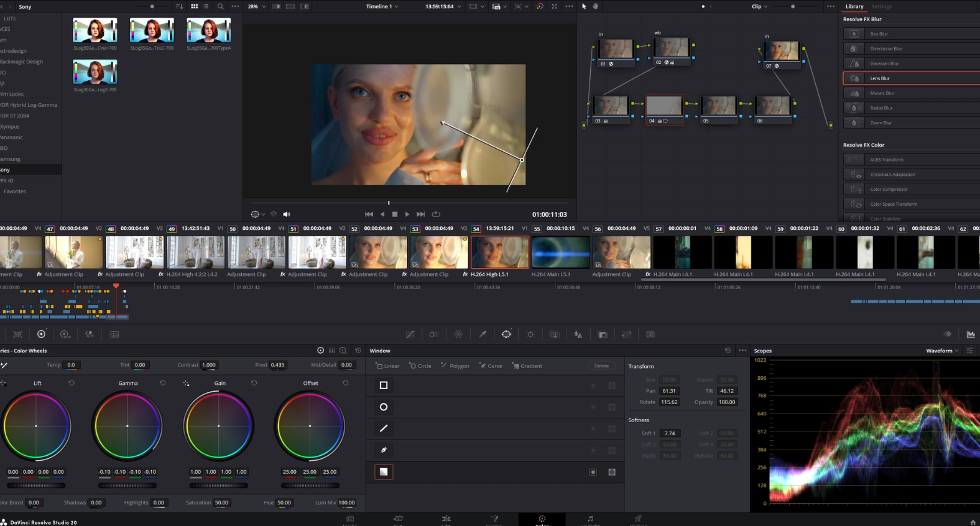Screen dimensions: 980x526
Task: Select the Tracker palette icon
Action: pos(530,335)
